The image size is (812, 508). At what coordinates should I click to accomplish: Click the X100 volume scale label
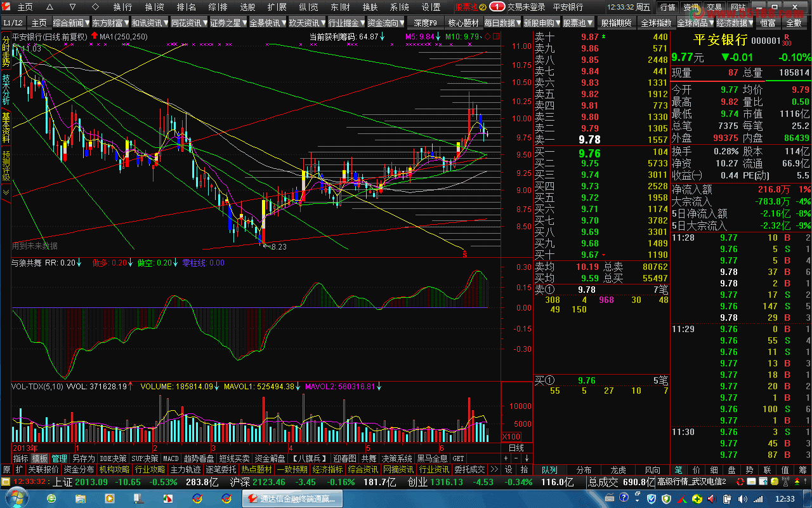point(511,436)
